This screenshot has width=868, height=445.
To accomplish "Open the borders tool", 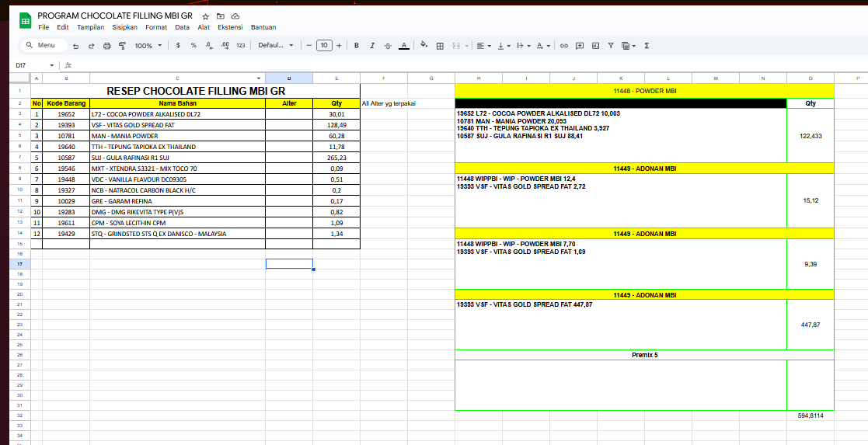I will (440, 46).
